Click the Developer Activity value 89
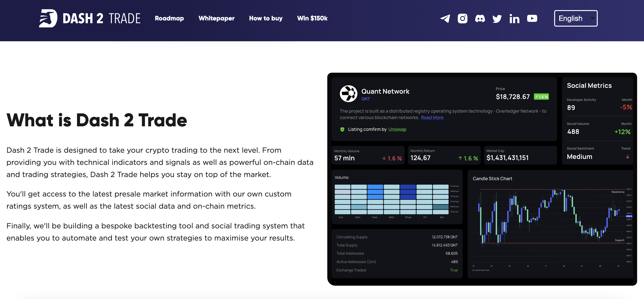Screen dimensions: 644x299 point(571,108)
